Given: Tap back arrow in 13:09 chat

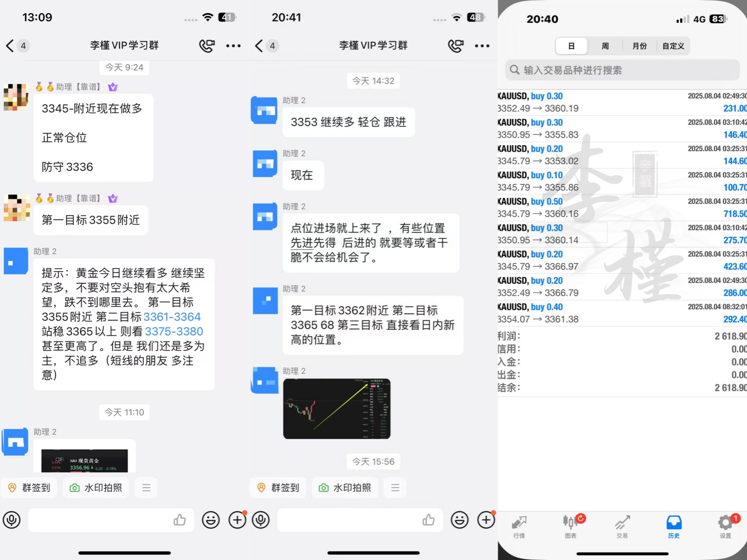Looking at the screenshot, I should tap(9, 46).
